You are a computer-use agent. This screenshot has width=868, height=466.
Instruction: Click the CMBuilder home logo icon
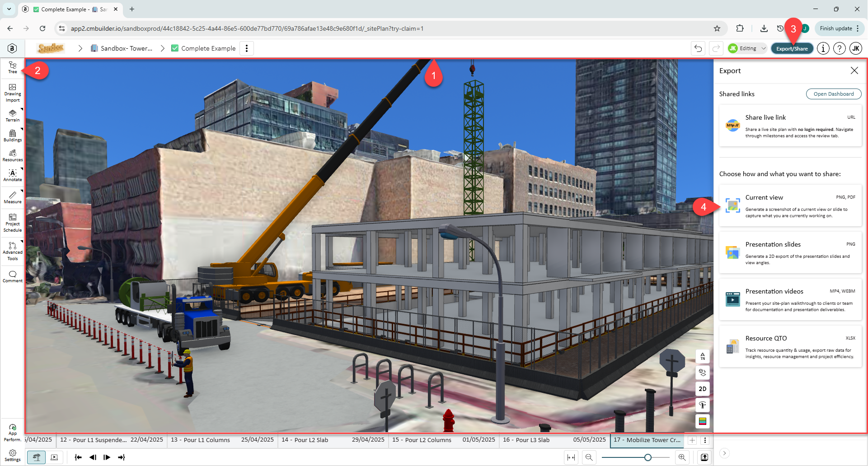pos(12,48)
